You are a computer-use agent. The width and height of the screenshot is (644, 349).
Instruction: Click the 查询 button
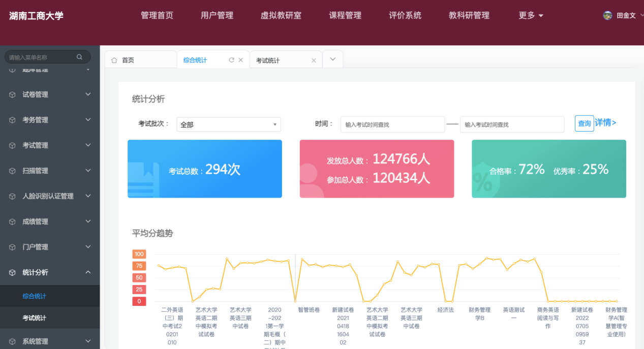584,123
